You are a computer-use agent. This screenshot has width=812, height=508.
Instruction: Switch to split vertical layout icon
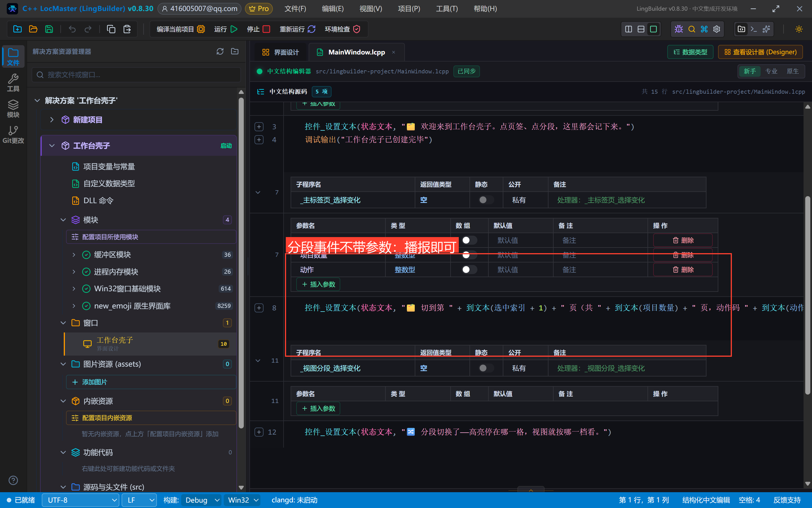point(628,29)
